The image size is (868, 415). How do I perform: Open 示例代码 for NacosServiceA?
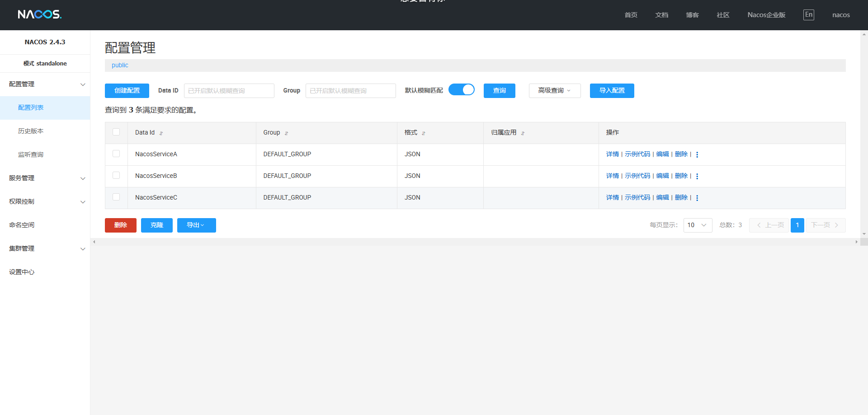click(637, 154)
